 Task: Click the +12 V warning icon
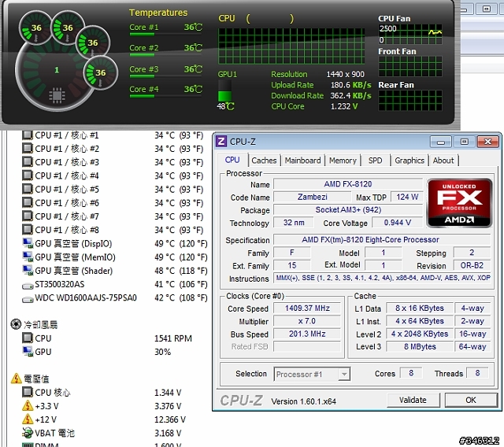point(28,419)
